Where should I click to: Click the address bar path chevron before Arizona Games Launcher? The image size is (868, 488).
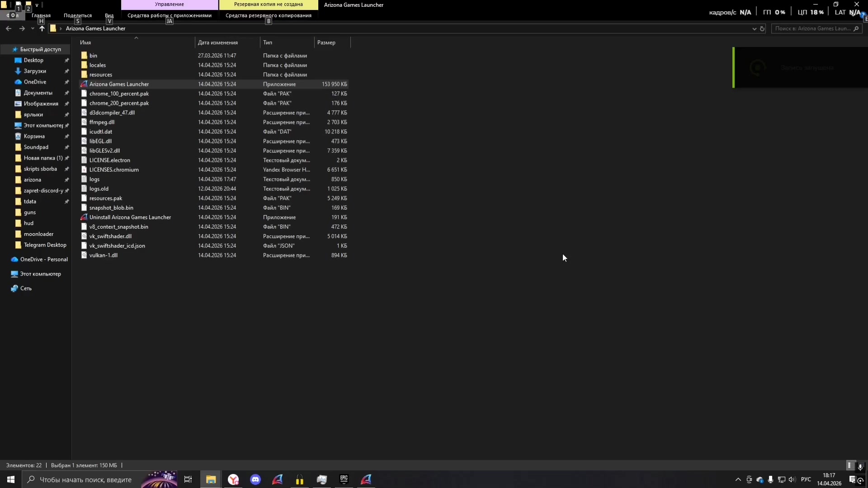point(61,28)
